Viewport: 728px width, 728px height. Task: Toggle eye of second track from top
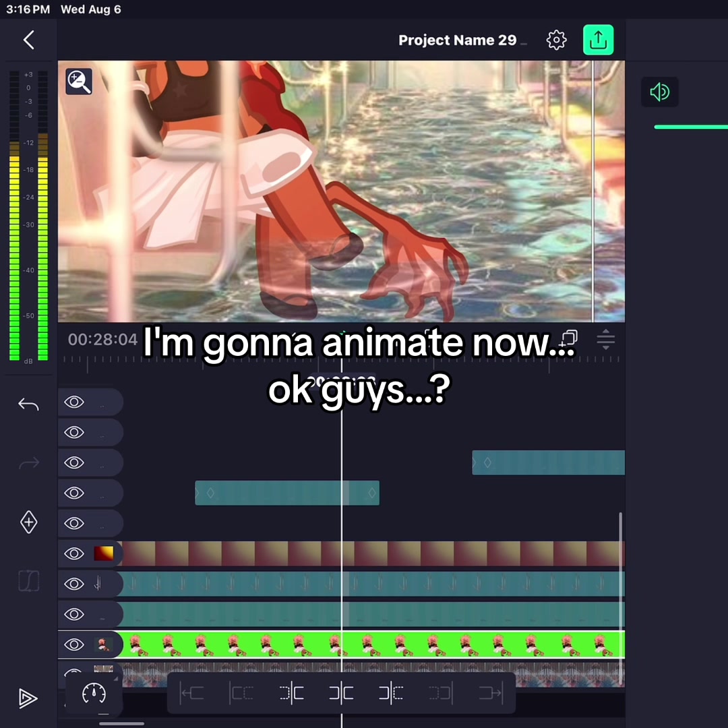click(74, 432)
